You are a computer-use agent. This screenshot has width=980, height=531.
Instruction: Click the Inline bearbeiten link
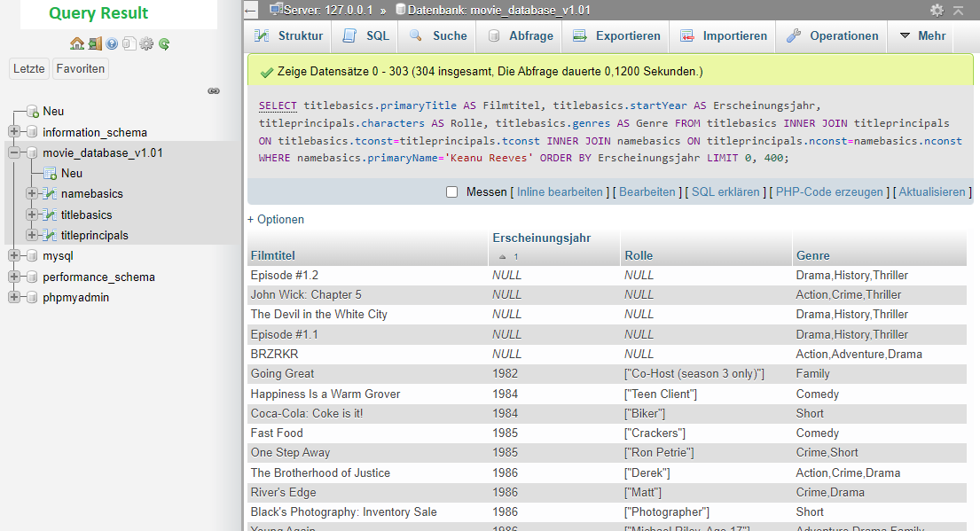pyautogui.click(x=561, y=192)
